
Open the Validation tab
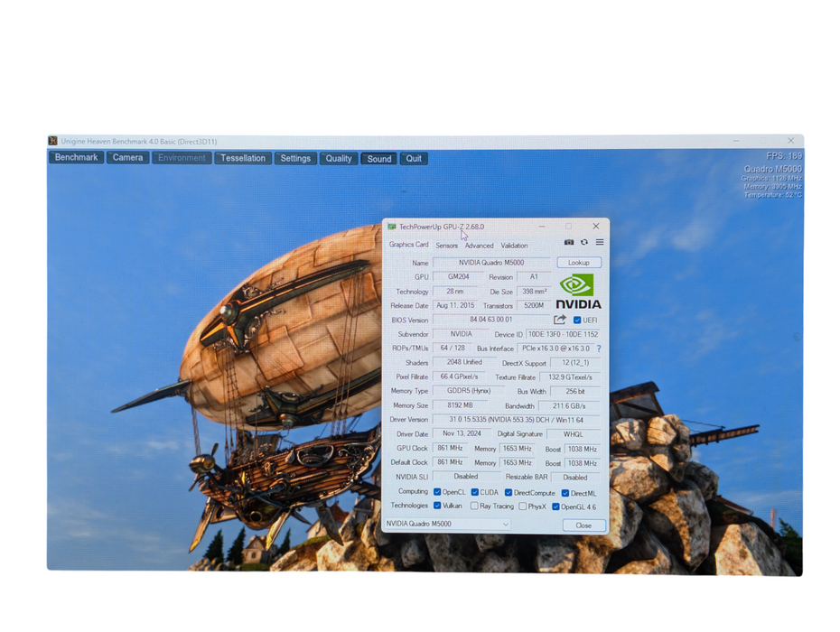tap(514, 246)
